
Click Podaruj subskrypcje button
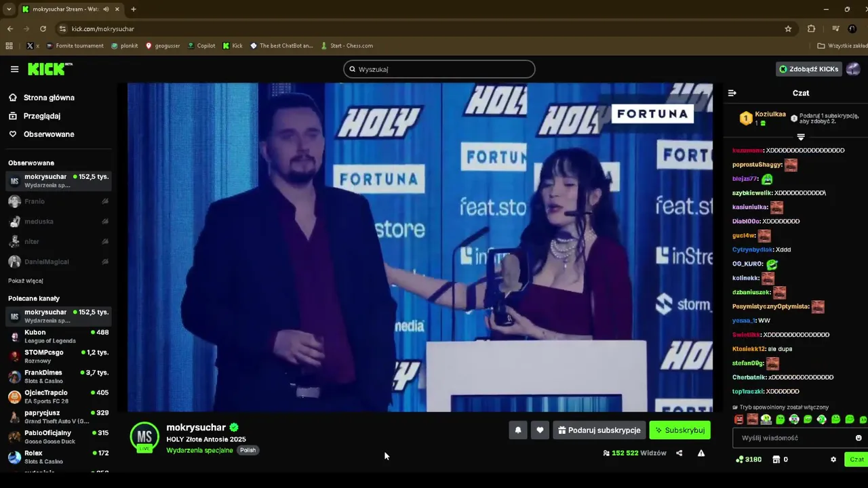click(599, 430)
